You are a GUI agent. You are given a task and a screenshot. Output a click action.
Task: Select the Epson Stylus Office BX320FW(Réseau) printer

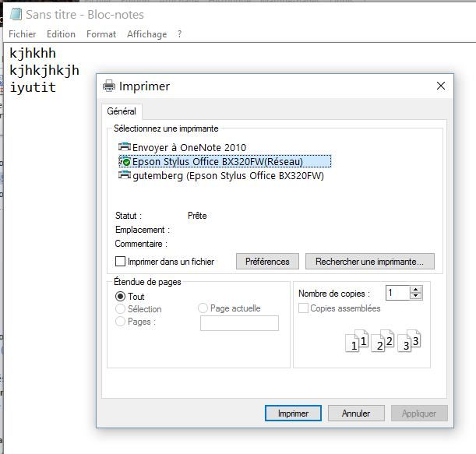tap(217, 161)
